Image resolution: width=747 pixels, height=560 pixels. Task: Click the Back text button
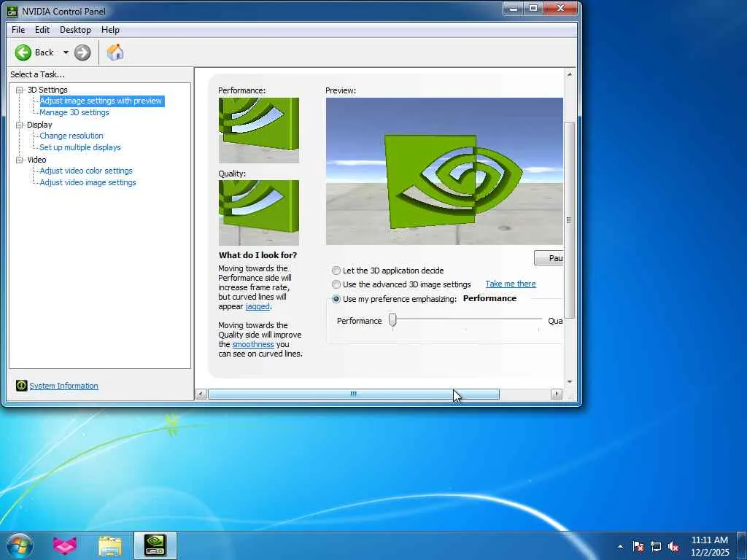[44, 52]
